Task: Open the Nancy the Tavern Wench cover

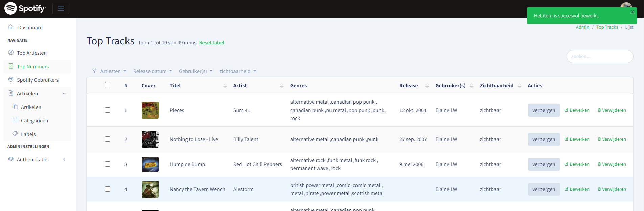Action: [x=150, y=189]
